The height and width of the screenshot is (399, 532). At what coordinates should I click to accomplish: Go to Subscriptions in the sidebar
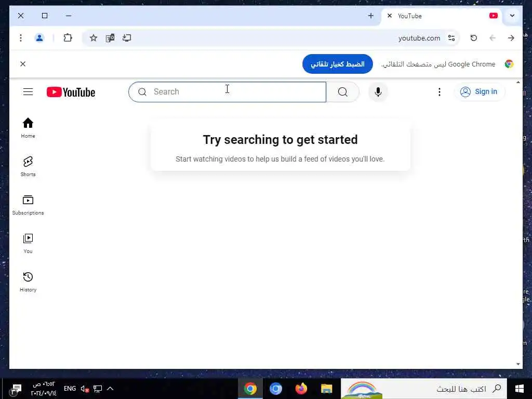point(28,205)
